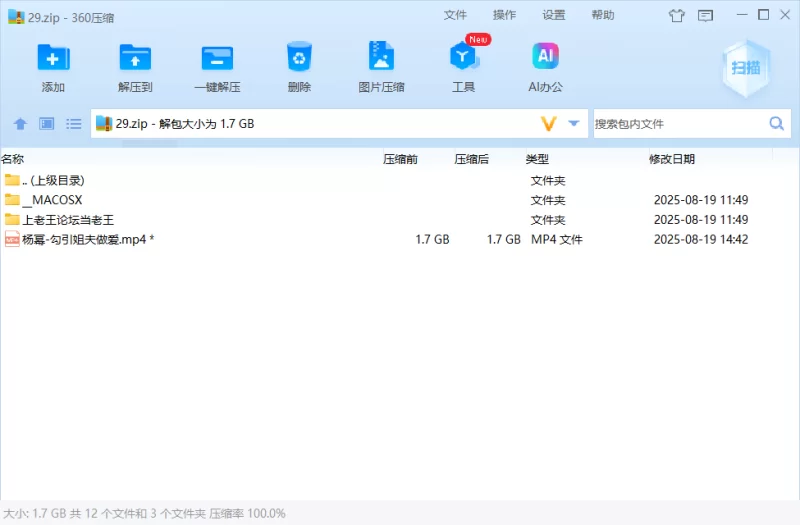Open the 文件 menu
This screenshot has width=800, height=525.
click(x=455, y=15)
